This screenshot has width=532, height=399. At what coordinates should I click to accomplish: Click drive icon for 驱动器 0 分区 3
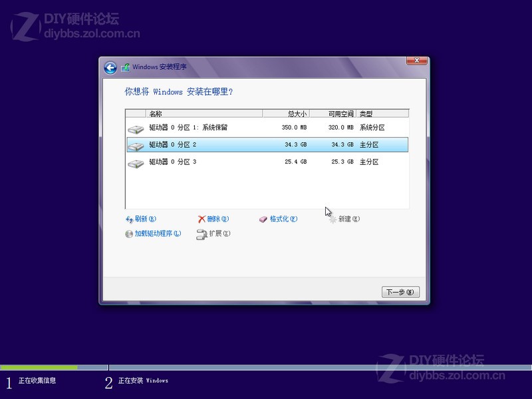(x=136, y=163)
